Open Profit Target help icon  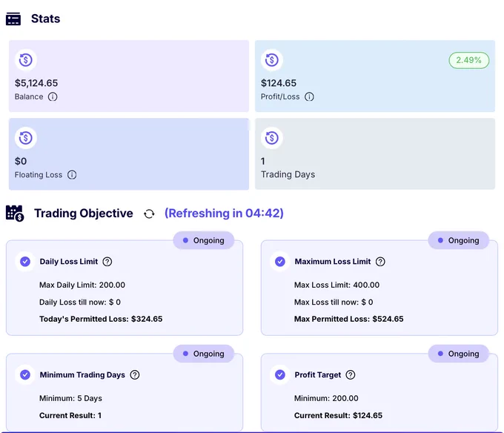tap(351, 375)
